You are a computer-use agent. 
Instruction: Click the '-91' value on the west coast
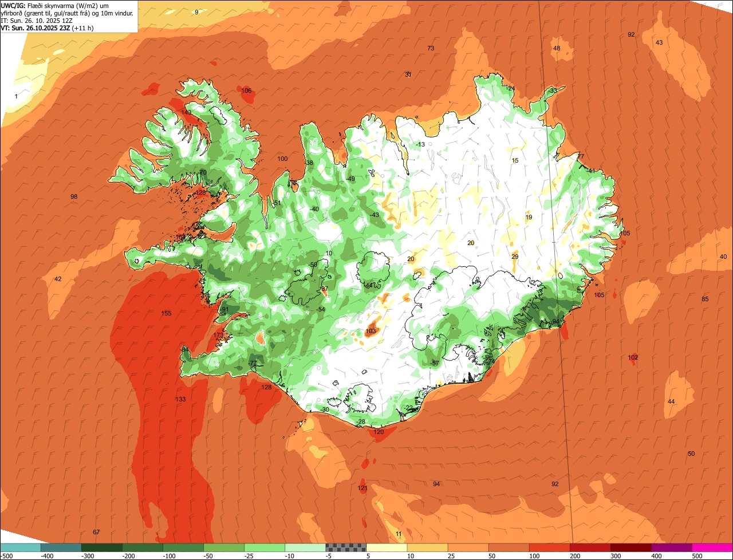pyautogui.click(x=224, y=309)
